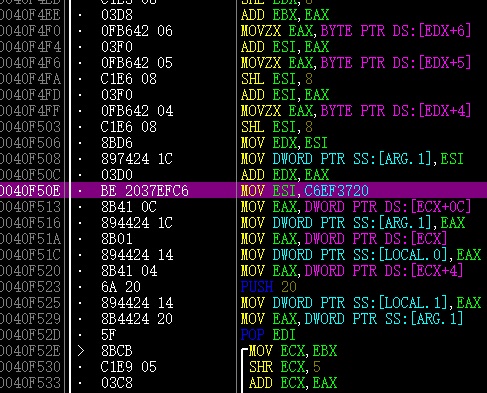
Task: Click the jump-target marker beside 8BCB
Action: pos(80,351)
